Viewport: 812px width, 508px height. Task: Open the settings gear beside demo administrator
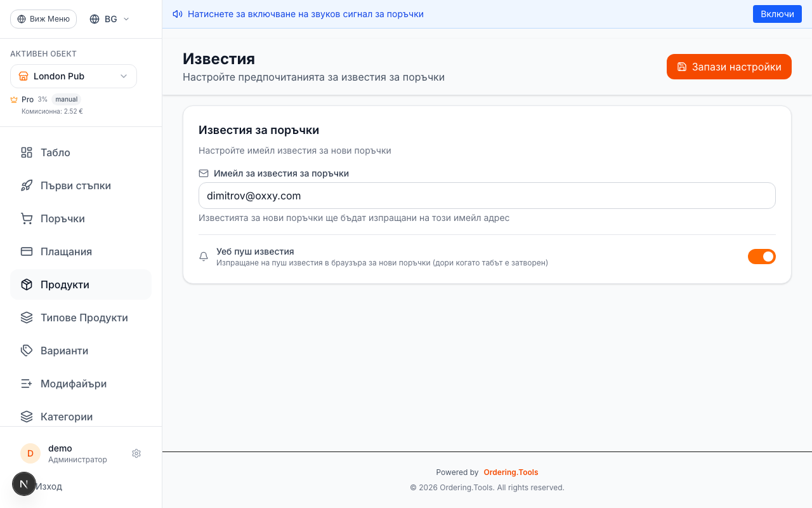point(136,453)
